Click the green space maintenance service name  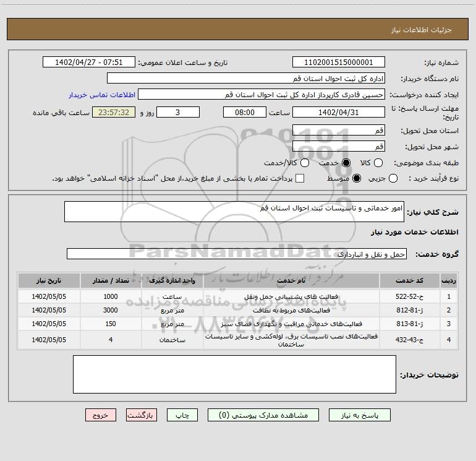pos(291,324)
